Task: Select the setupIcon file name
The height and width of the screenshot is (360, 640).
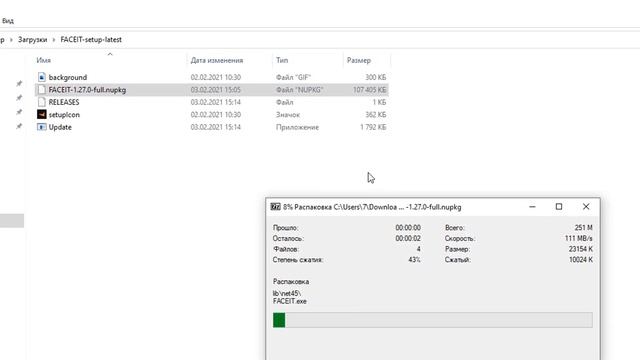Action: tap(64, 115)
